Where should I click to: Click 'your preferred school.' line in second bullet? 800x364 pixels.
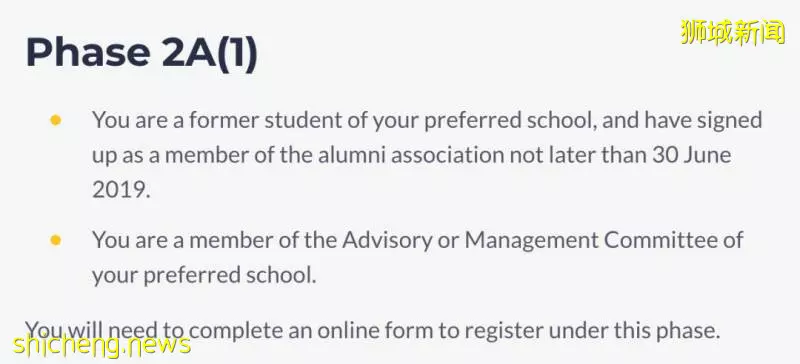pyautogui.click(x=204, y=276)
